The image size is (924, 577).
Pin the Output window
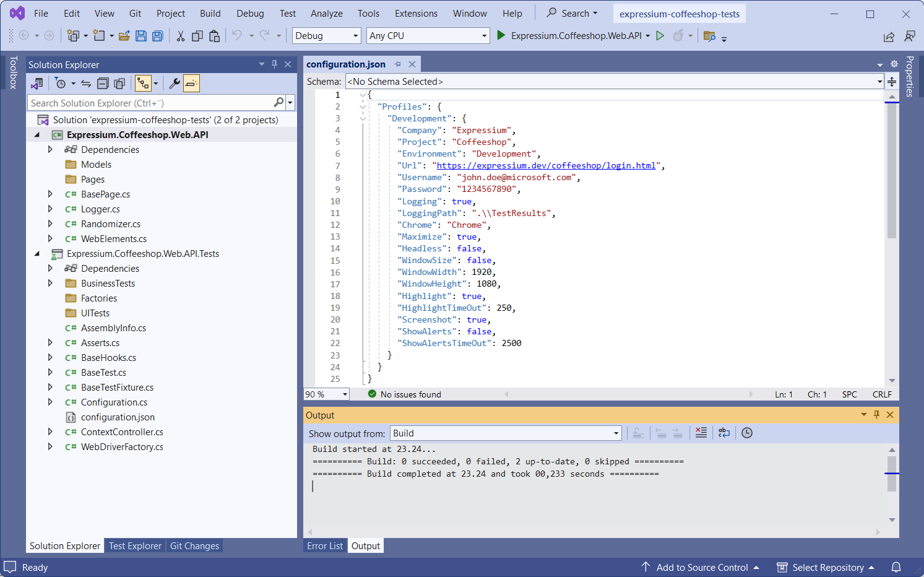pos(876,415)
